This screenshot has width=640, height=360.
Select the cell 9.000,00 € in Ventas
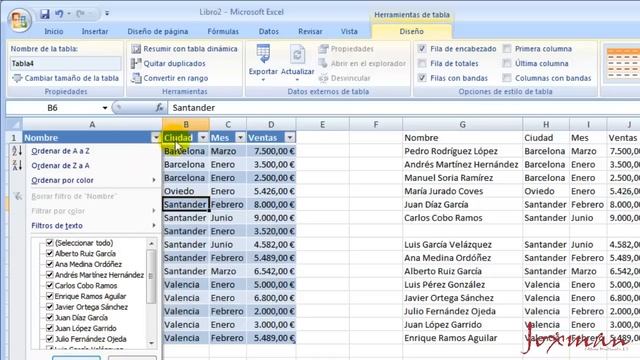point(271,218)
